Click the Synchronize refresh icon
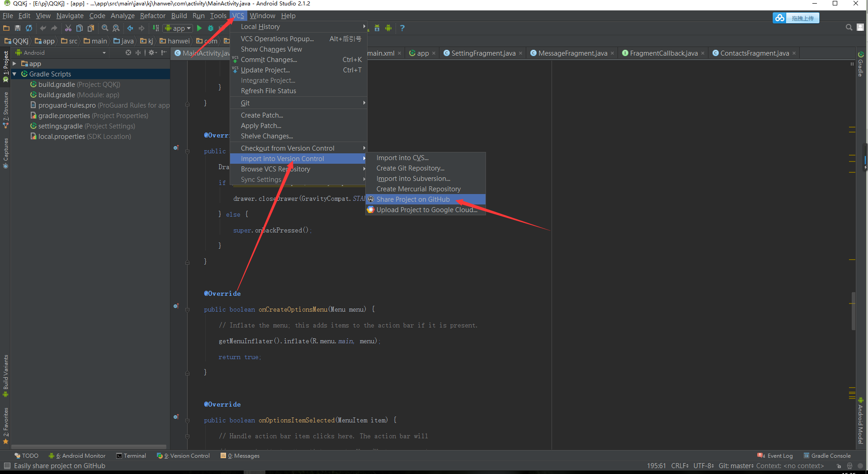 [x=29, y=28]
